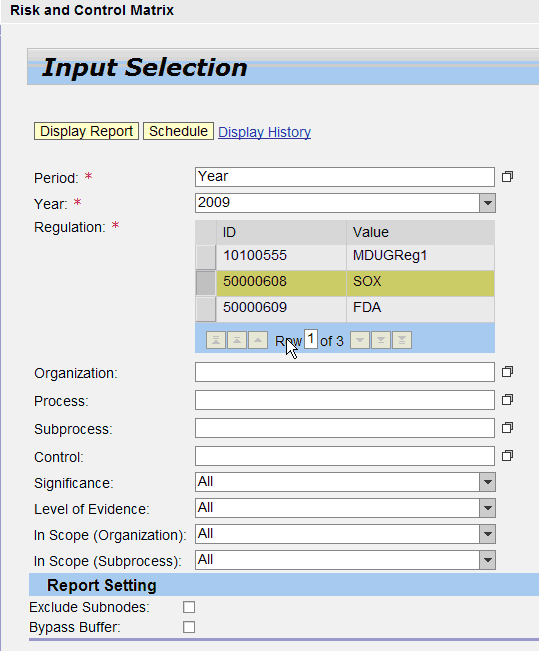
Task: Jump to last row in Regulation table
Action: tap(402, 340)
